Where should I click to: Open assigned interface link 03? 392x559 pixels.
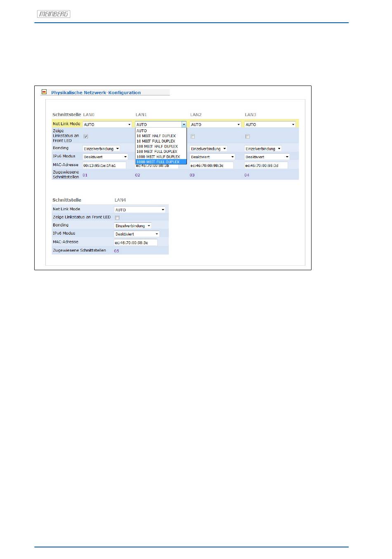coord(192,175)
